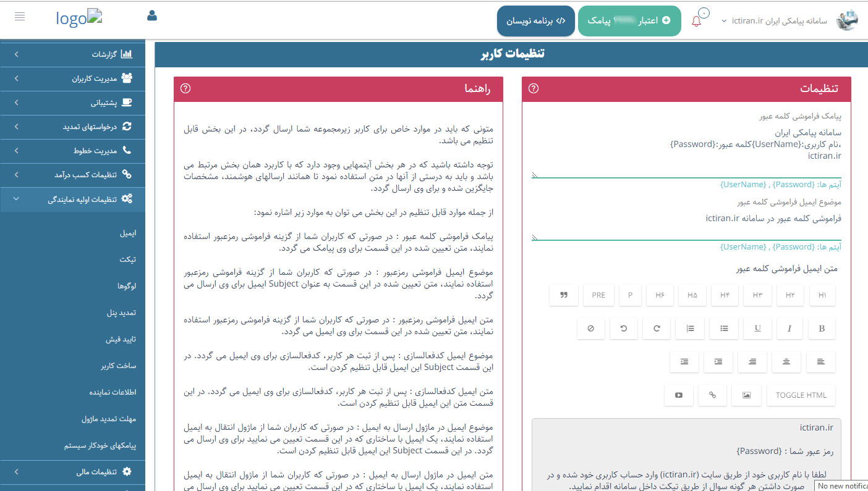
Task: Apply italic formatting in the editor
Action: [x=789, y=329]
